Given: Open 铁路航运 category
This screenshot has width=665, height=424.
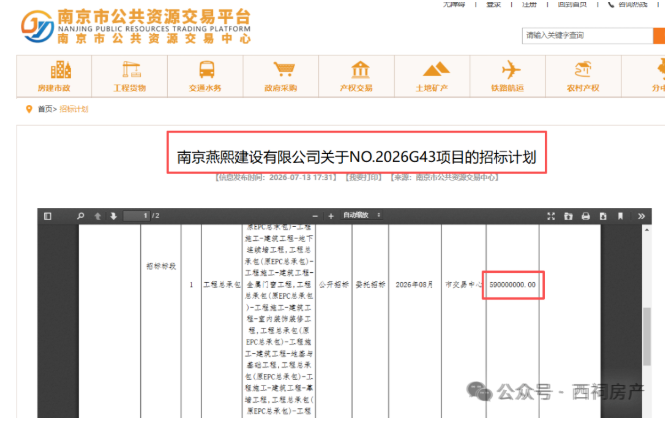Looking at the screenshot, I should 508,76.
